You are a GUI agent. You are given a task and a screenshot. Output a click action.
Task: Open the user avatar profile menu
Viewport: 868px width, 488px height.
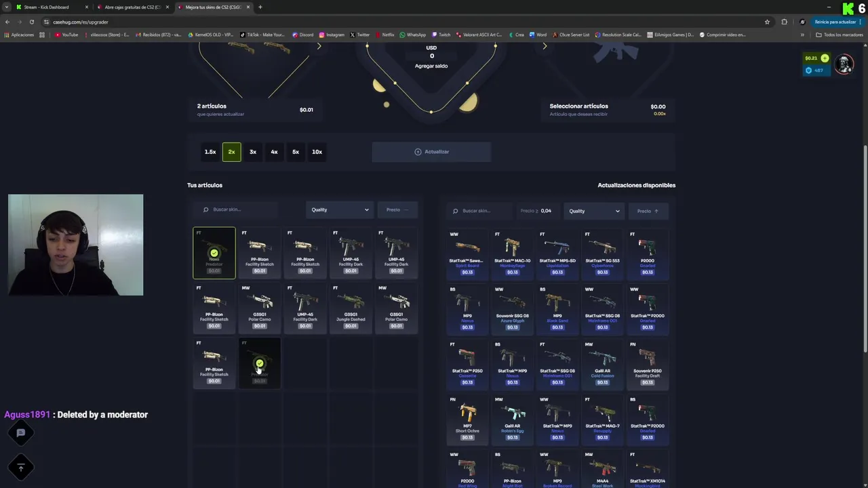(844, 64)
